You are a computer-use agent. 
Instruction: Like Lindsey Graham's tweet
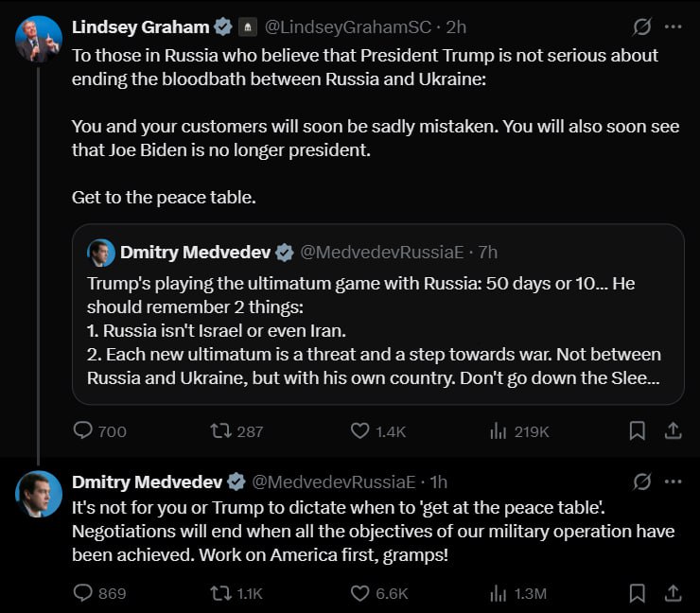click(x=359, y=431)
